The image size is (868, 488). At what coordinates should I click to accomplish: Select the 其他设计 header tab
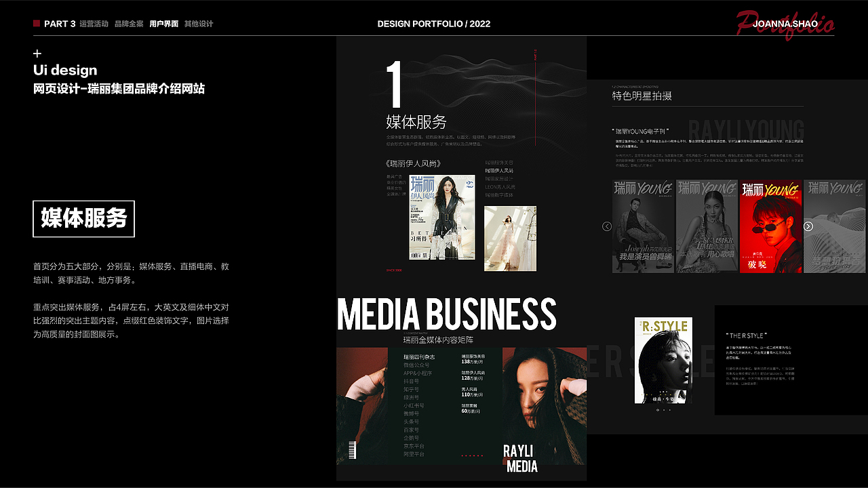(199, 24)
